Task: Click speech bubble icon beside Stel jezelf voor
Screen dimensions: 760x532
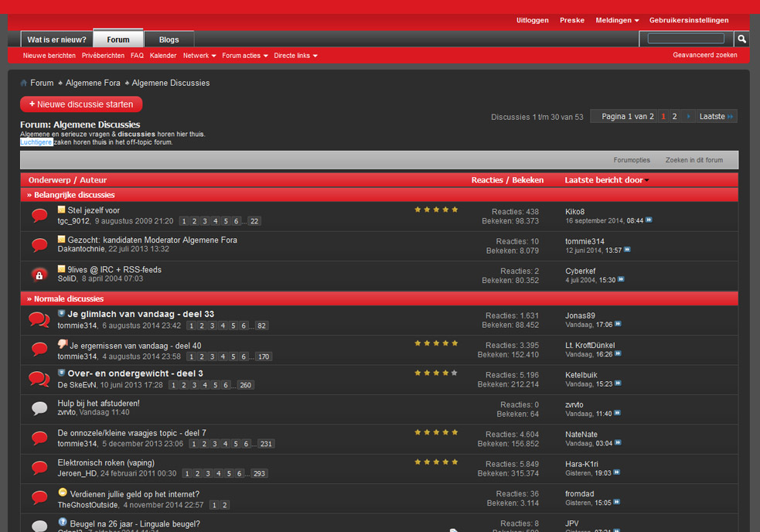Action: click(39, 215)
